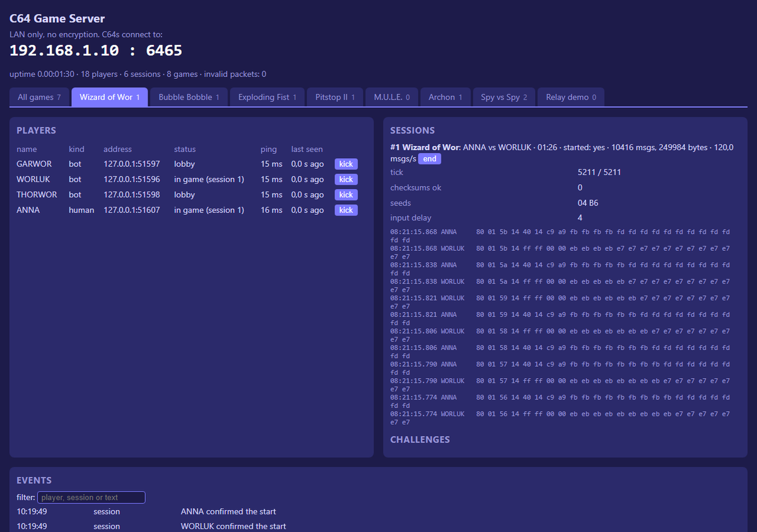Click the 'last seen' column header

point(307,149)
